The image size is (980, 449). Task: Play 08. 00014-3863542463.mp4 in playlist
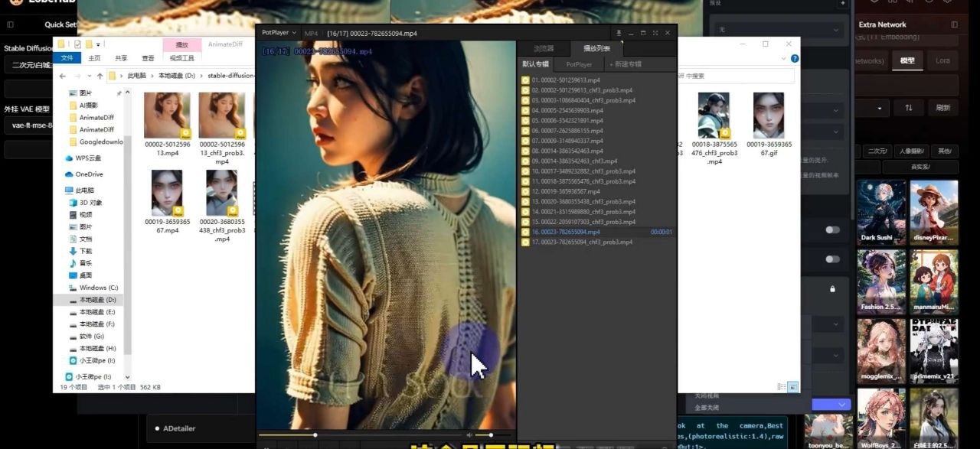[567, 151]
